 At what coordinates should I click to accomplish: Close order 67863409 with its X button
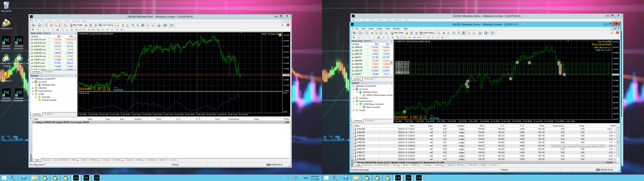click(x=615, y=129)
